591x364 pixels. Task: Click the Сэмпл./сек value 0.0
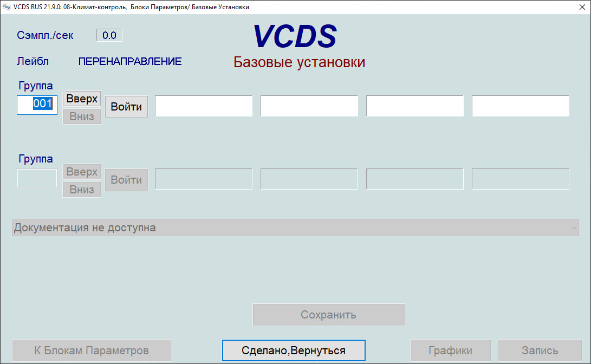pyautogui.click(x=109, y=35)
